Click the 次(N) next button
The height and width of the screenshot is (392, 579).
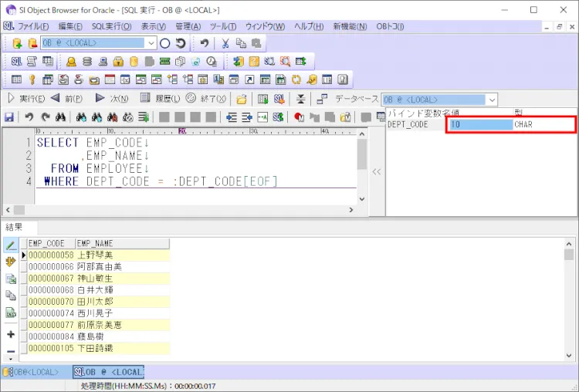[x=112, y=99]
